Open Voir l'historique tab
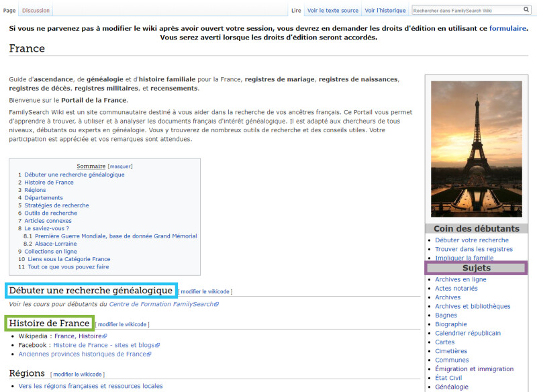The image size is (537, 392). point(385,11)
